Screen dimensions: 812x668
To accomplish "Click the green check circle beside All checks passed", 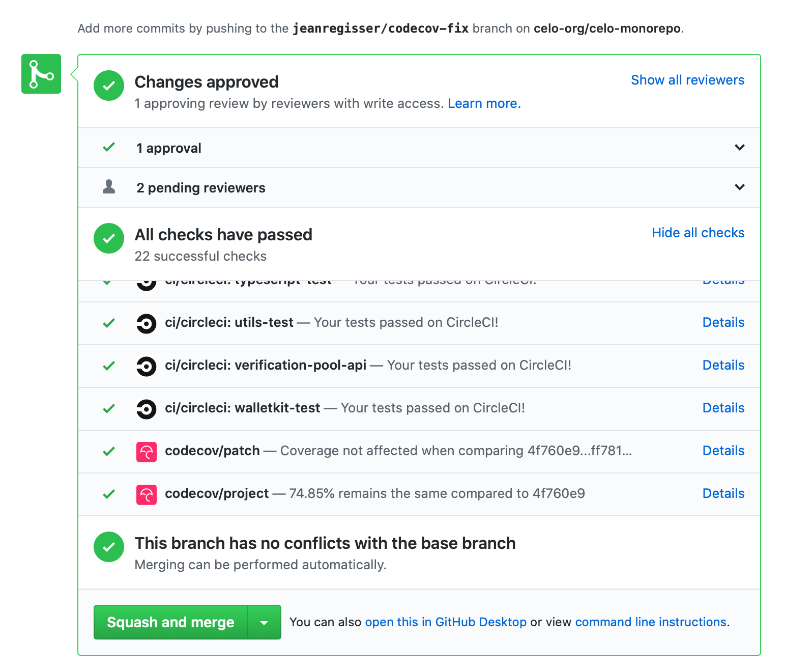I will pos(109,238).
